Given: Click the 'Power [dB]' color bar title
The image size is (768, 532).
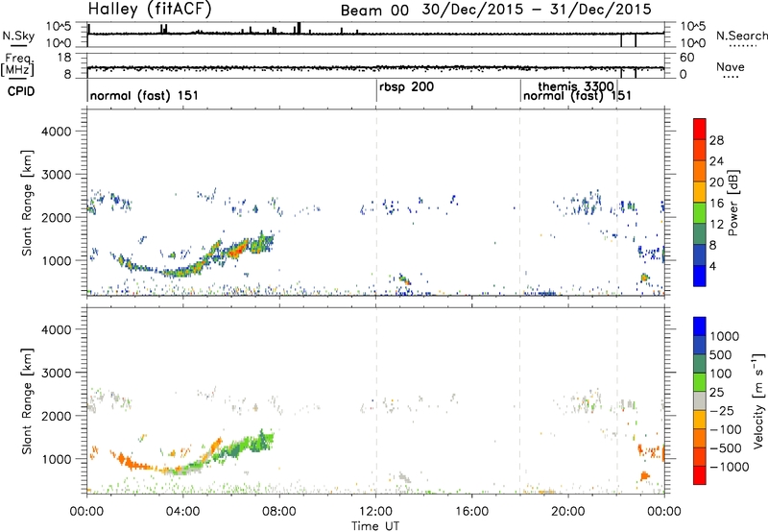Looking at the screenshot, I should [x=732, y=203].
